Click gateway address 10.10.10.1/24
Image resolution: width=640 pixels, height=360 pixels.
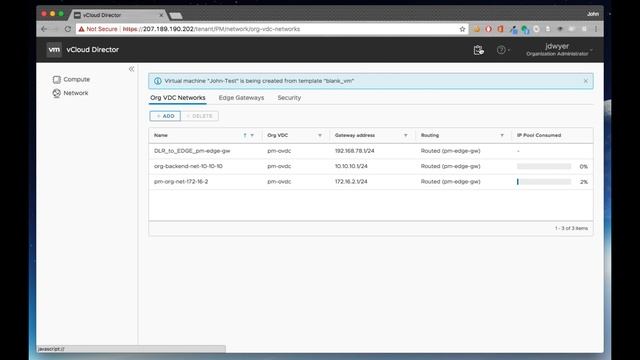pyautogui.click(x=351, y=167)
